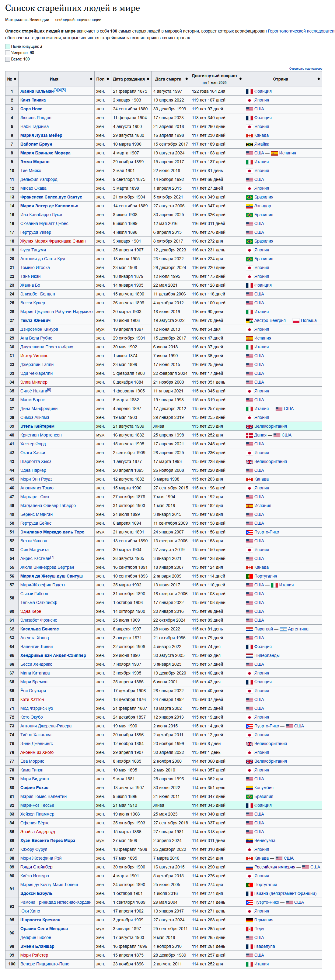Follow the Гваделупа country link
This screenshot has height=980, width=335.
[265, 947]
